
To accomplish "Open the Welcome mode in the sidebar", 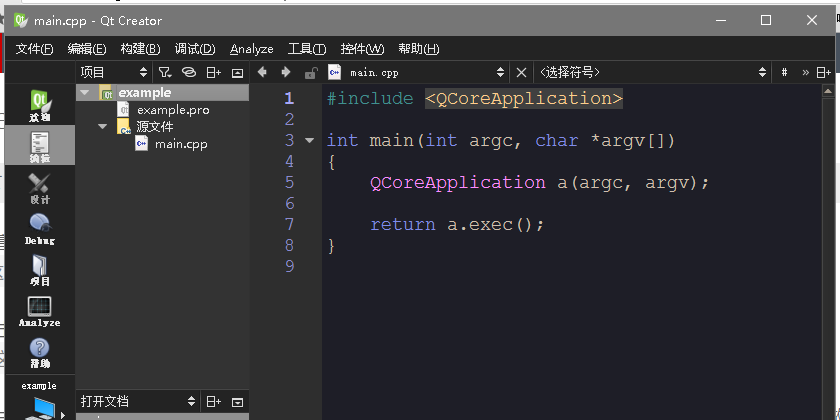I will point(40,104).
